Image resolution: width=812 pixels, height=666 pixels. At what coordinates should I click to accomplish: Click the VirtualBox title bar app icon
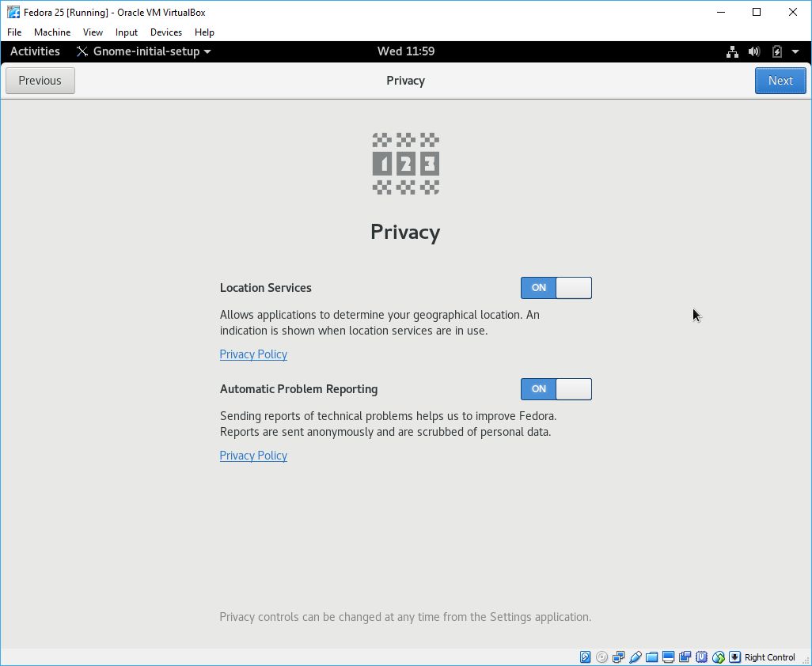[x=13, y=12]
